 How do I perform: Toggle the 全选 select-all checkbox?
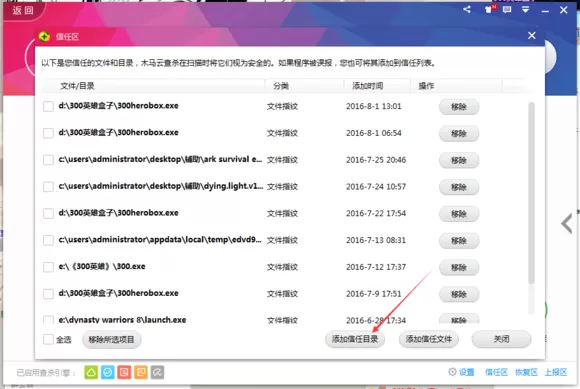[x=48, y=339]
